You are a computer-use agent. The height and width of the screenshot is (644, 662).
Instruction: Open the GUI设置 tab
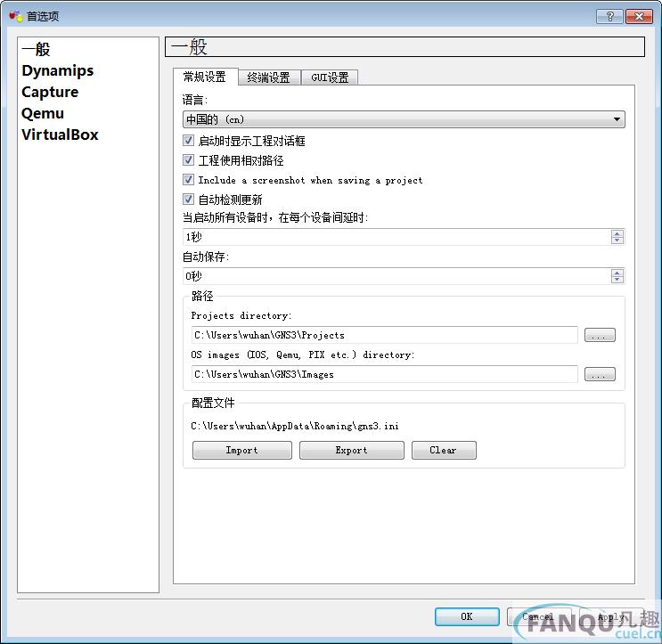tap(330, 77)
